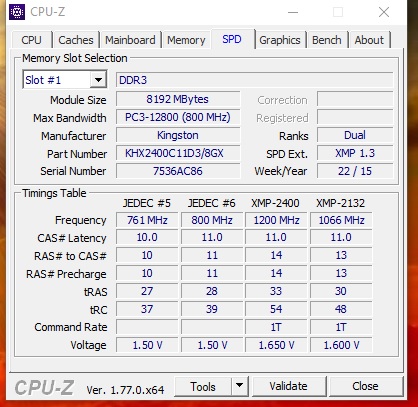Click the tRAS value 30

tap(341, 291)
